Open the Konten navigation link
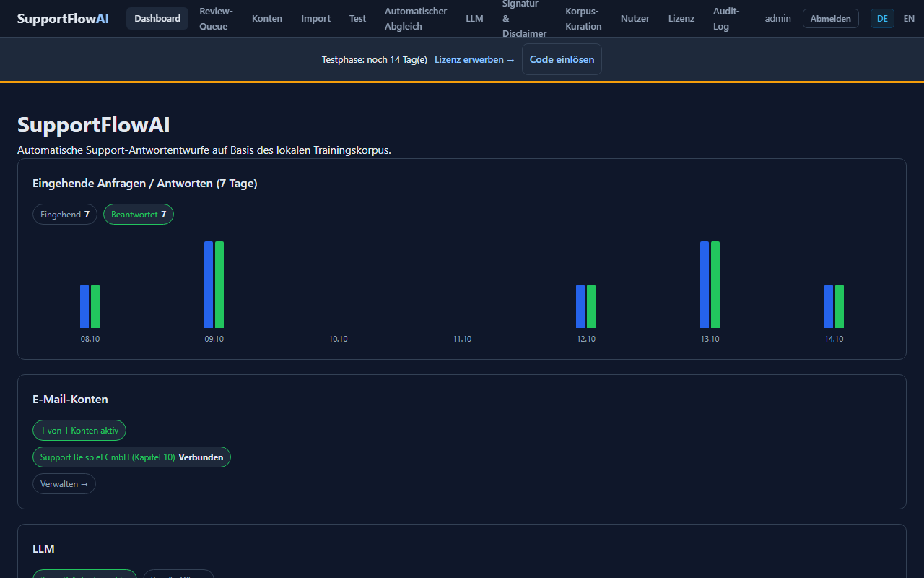924x578 pixels. pos(267,18)
